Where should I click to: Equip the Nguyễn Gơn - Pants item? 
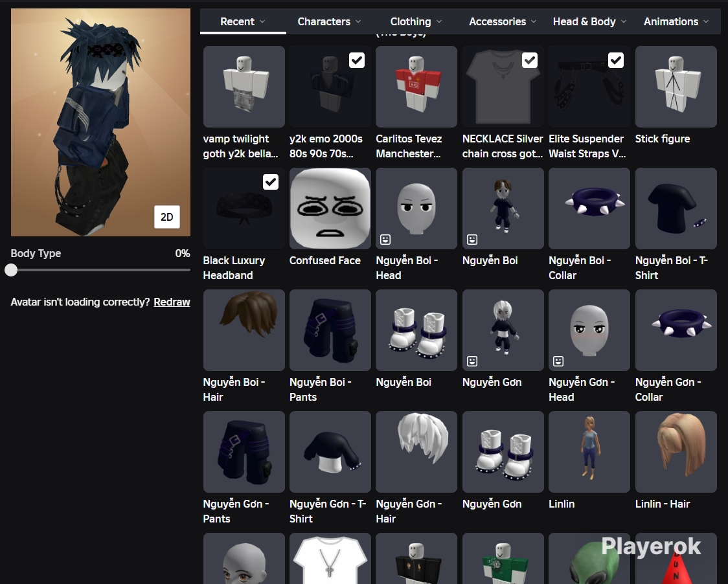coord(244,452)
